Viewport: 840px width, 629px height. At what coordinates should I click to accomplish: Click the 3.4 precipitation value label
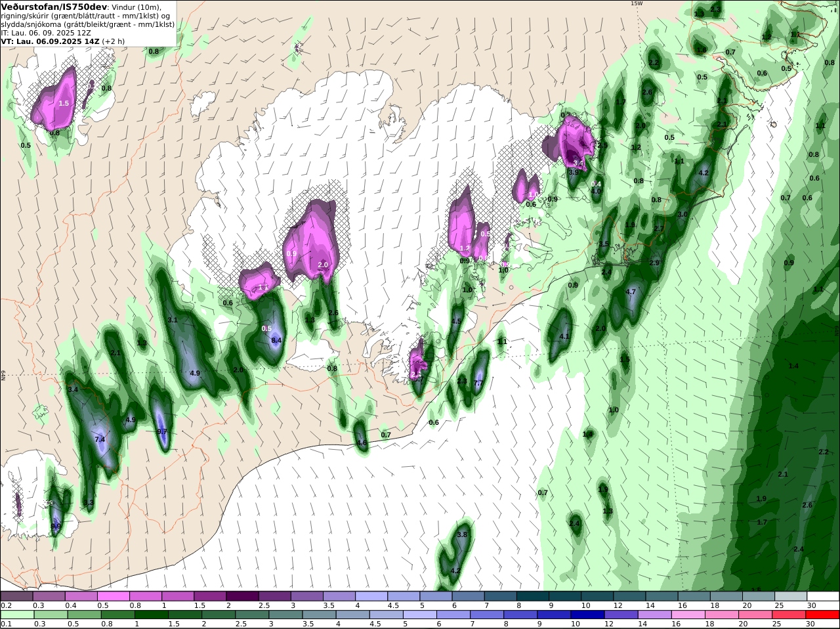click(x=73, y=389)
